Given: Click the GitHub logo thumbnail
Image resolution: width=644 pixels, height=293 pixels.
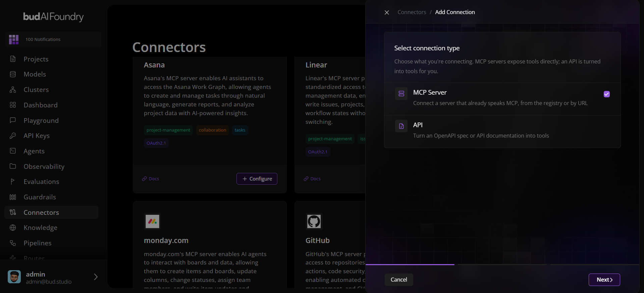Looking at the screenshot, I should pos(314,222).
